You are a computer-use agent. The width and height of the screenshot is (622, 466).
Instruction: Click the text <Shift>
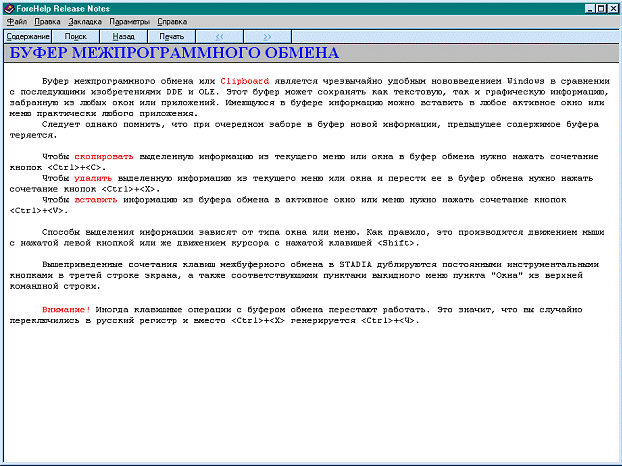pyautogui.click(x=396, y=243)
